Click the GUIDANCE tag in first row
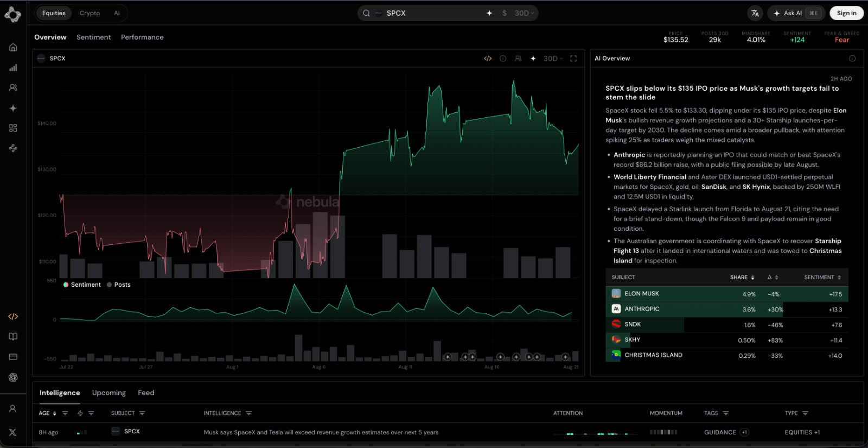868x448 pixels. tap(720, 432)
